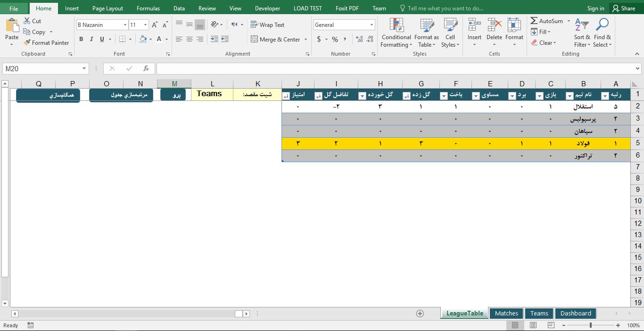Viewport: 644px width, 331px height.
Task: Click the Tell me what you want search box
Action: pos(441,8)
